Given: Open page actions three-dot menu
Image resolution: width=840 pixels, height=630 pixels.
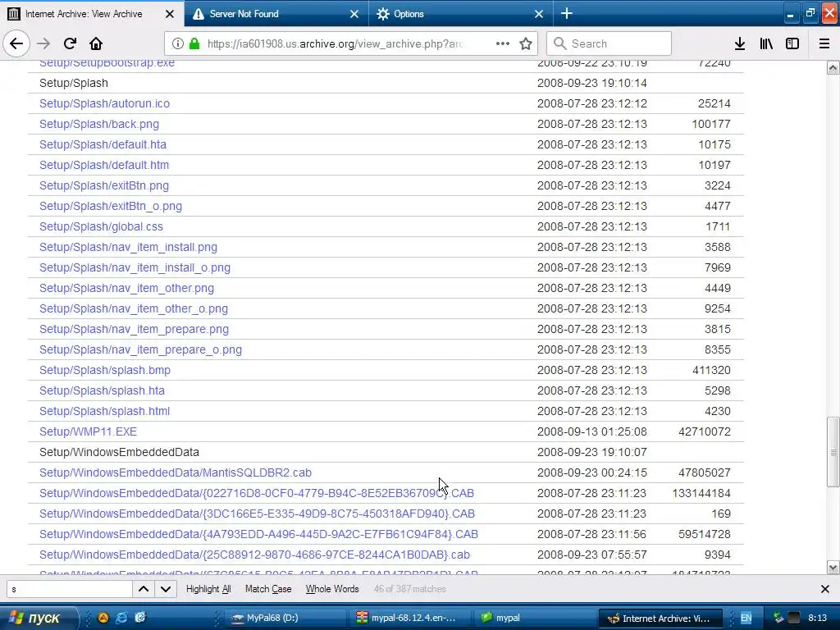Looking at the screenshot, I should coord(503,43).
